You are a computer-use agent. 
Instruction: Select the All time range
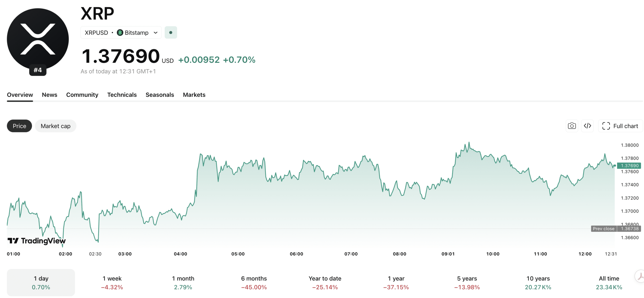click(609, 282)
